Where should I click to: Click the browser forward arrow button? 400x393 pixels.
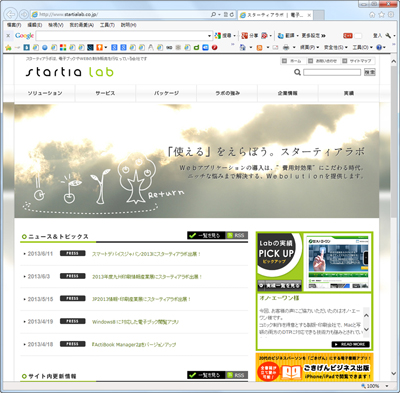pyautogui.click(x=24, y=14)
